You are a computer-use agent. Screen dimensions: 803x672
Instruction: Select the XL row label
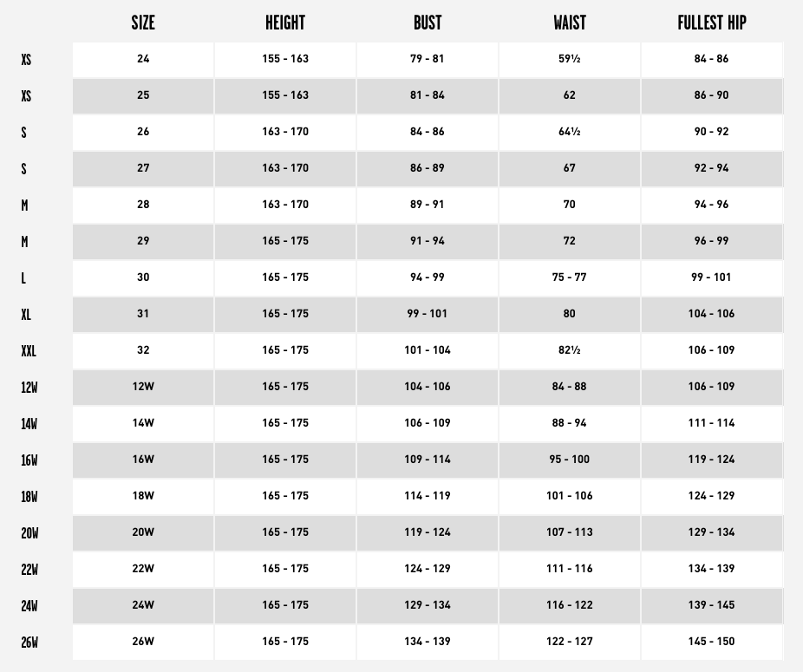tap(26, 315)
